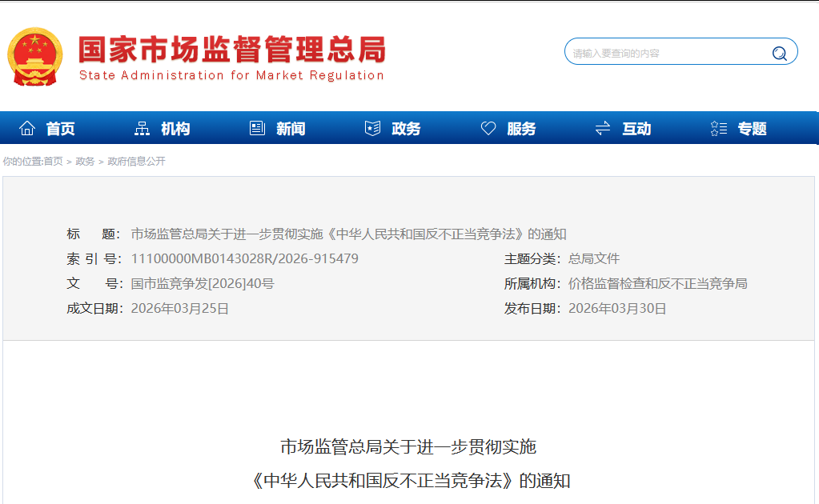Click the house icon beside 首页

[x=27, y=129]
